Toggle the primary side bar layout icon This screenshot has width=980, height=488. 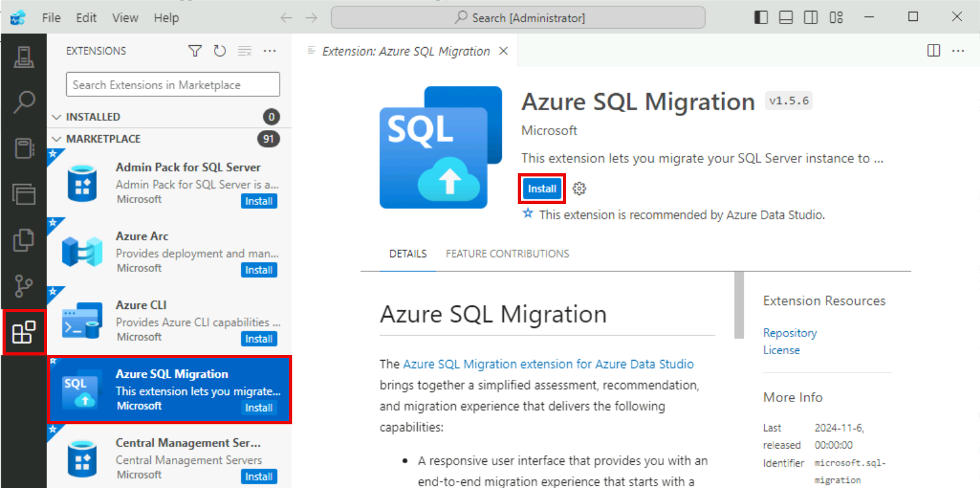(x=761, y=18)
